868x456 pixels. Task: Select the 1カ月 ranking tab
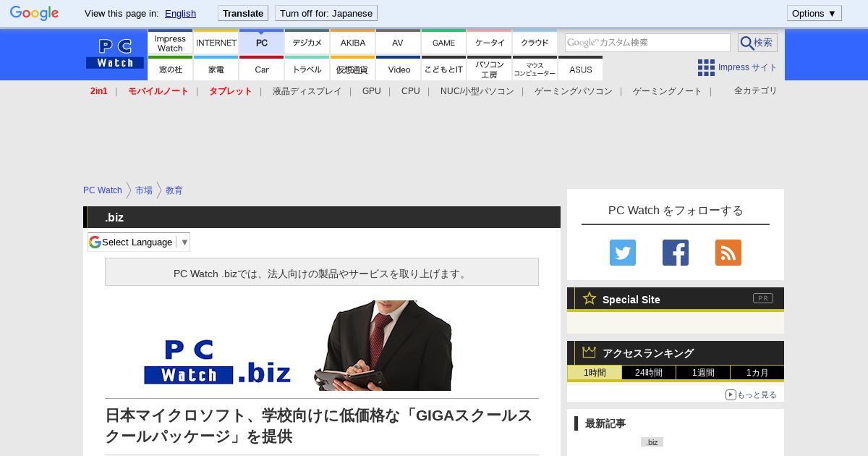click(757, 373)
